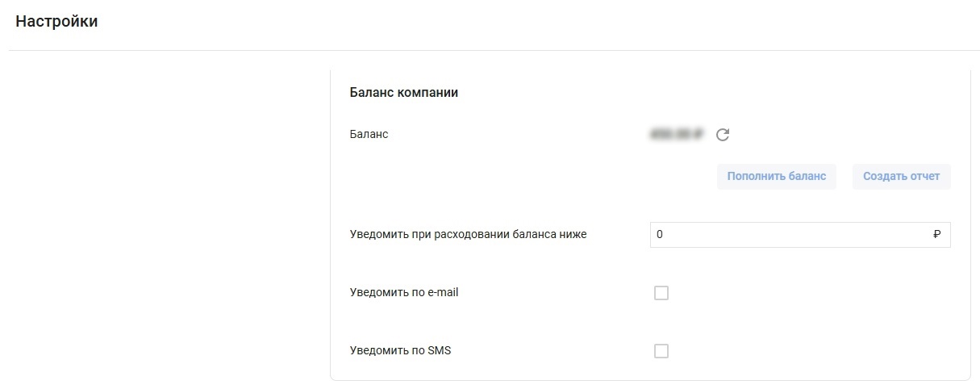This screenshot has width=980, height=389.
Task: Focus the balance threshold input field
Action: point(800,235)
